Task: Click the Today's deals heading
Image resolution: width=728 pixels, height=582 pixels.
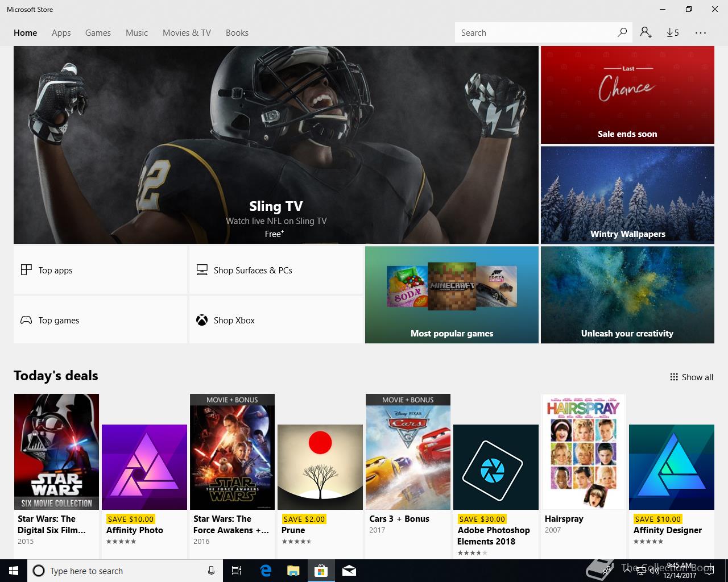Action: [x=56, y=376]
